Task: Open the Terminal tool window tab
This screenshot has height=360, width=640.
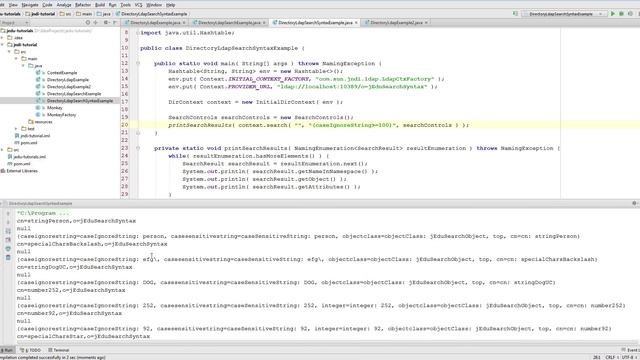Action: click(x=59, y=350)
